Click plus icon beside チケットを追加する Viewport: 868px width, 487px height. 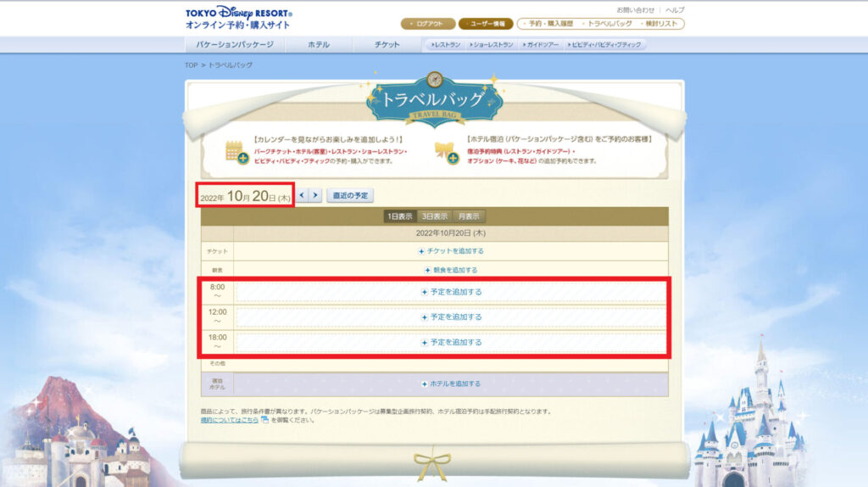click(x=421, y=251)
